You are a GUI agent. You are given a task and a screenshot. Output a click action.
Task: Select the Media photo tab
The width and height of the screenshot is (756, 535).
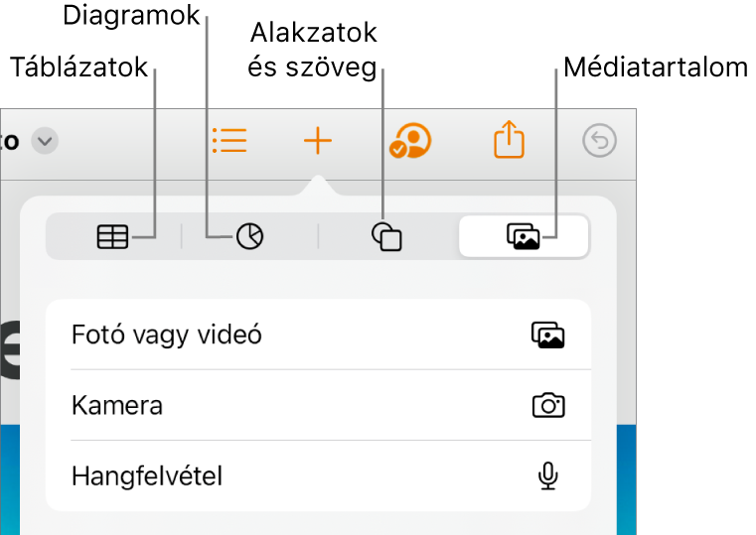tap(524, 236)
